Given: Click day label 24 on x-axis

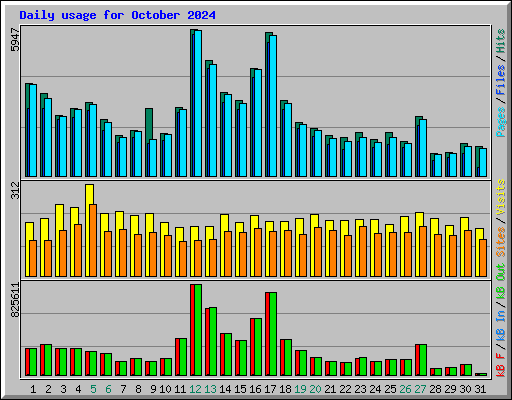Looking at the screenshot, I should point(375,389).
